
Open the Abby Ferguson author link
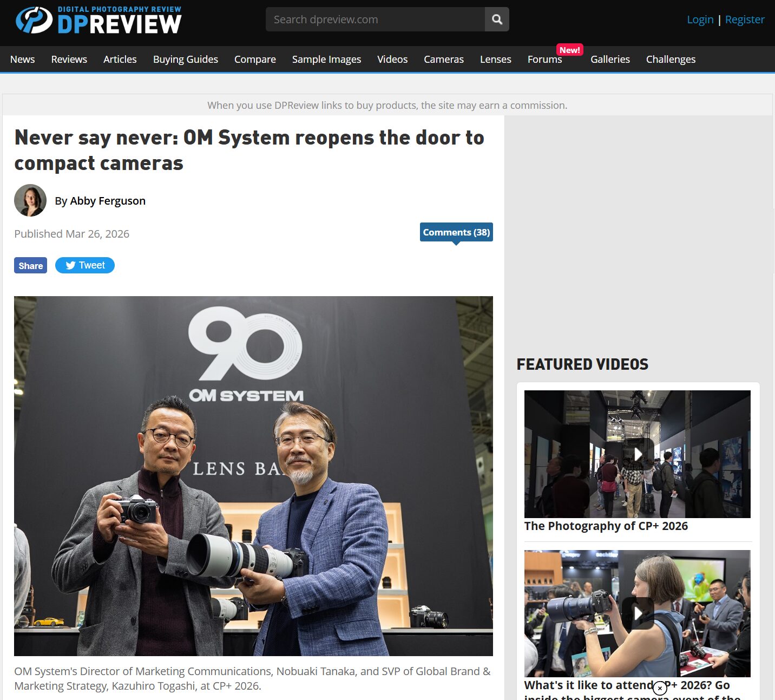pyautogui.click(x=108, y=201)
